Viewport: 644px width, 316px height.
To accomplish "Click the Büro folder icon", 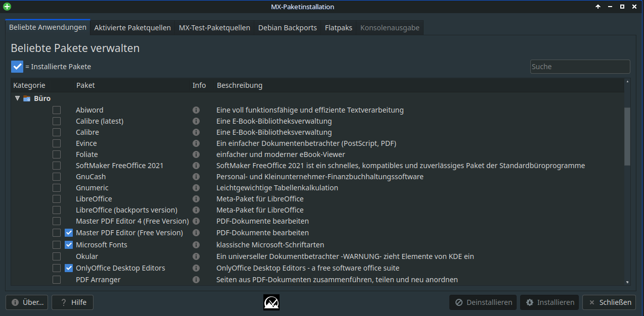I will click(x=27, y=98).
